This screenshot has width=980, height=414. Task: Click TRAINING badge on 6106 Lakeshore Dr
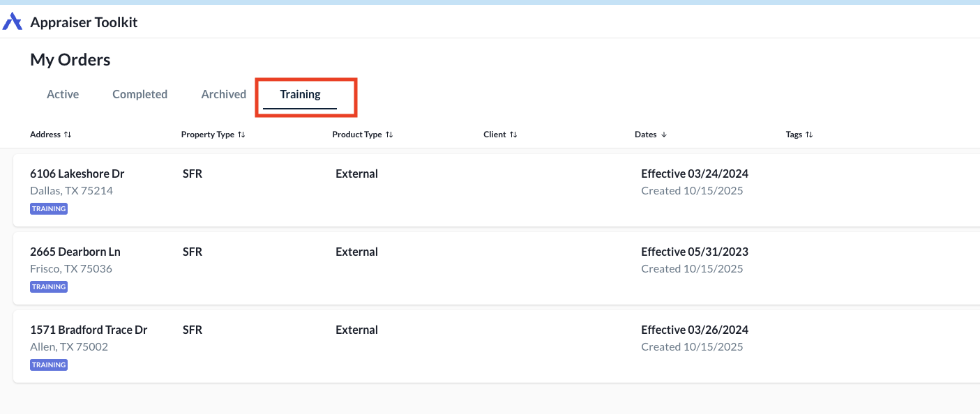(49, 208)
